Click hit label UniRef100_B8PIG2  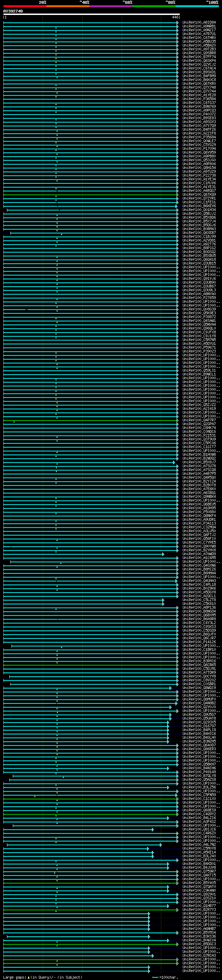199,248
